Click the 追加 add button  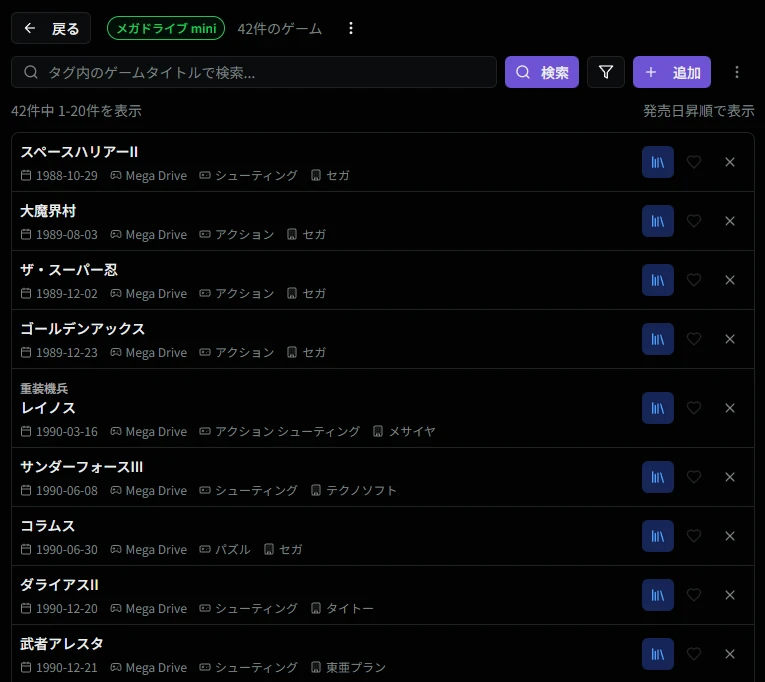click(671, 72)
